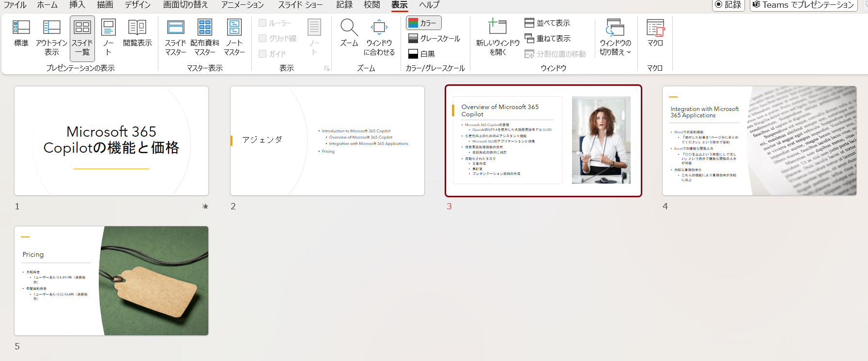Select グレースケール mode
This screenshot has width=868, height=361.
(434, 38)
